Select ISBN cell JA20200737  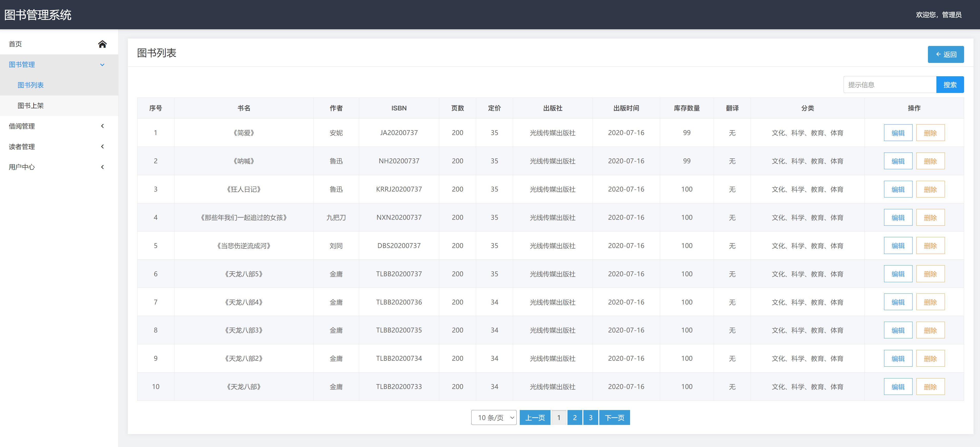tap(399, 133)
